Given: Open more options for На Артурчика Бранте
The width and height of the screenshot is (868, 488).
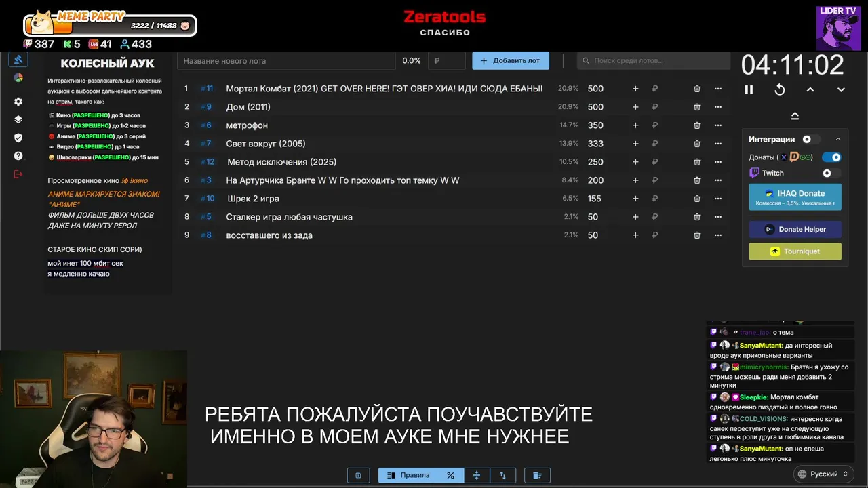Looking at the screenshot, I should (x=718, y=180).
